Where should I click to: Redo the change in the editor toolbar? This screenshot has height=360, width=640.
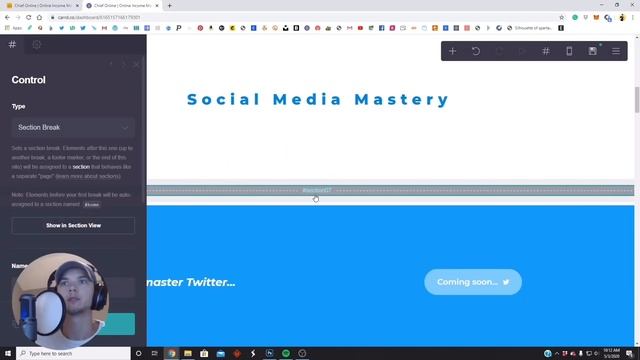coord(499,51)
